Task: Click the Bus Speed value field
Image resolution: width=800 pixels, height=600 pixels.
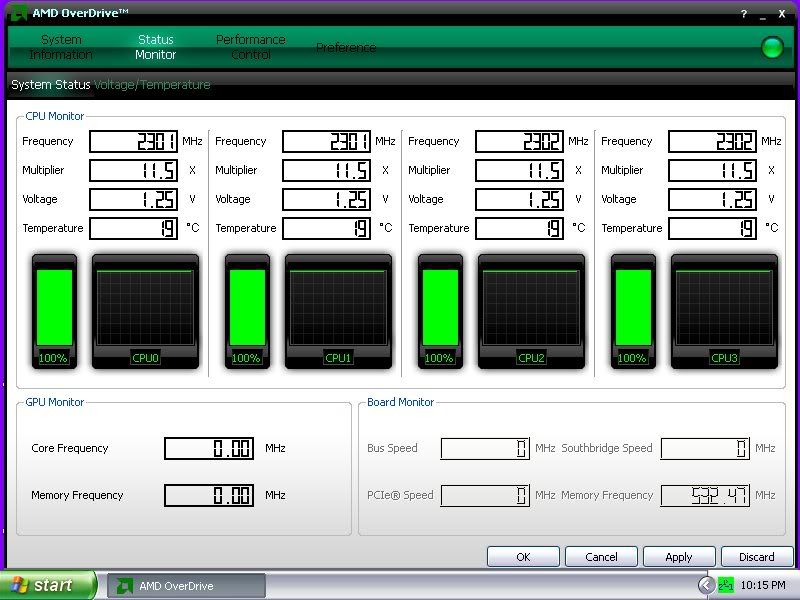Action: coord(485,448)
